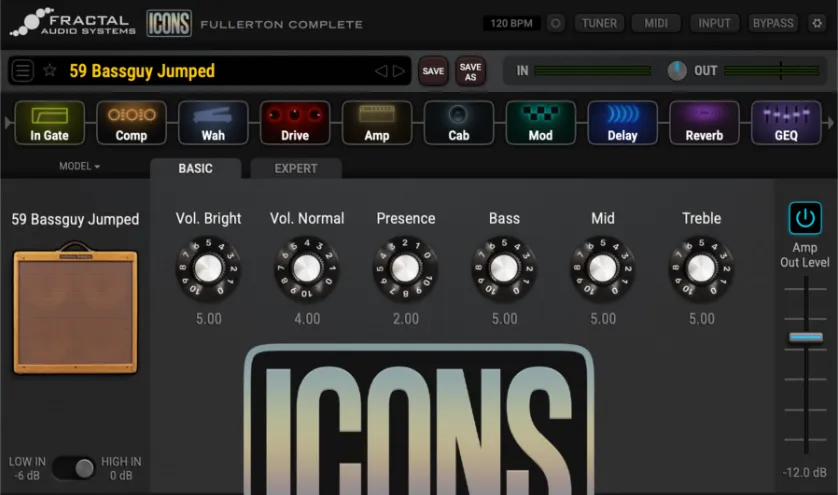Click the SAVE button
Image resolution: width=838 pixels, height=495 pixels.
coord(433,71)
